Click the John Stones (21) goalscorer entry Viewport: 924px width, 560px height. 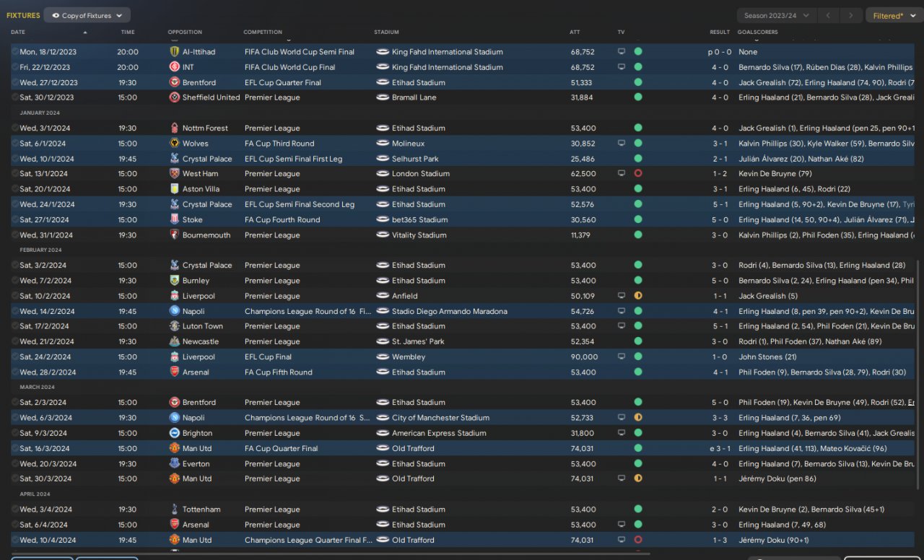click(x=767, y=357)
